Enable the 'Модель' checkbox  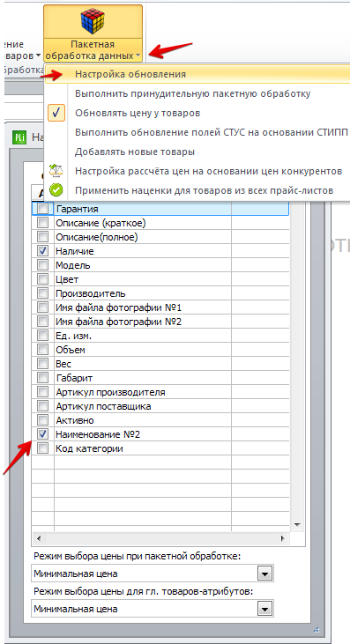[42, 265]
